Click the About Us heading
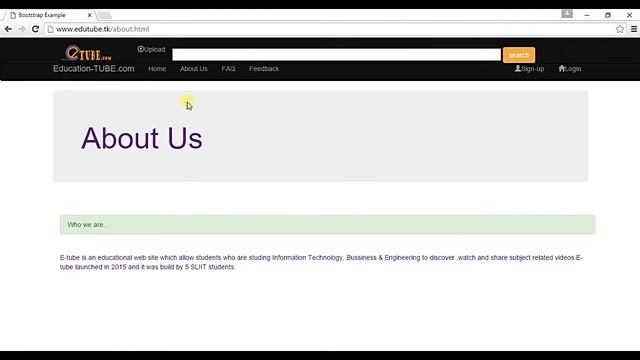Image resolution: width=640 pixels, height=360 pixels. pos(142,138)
